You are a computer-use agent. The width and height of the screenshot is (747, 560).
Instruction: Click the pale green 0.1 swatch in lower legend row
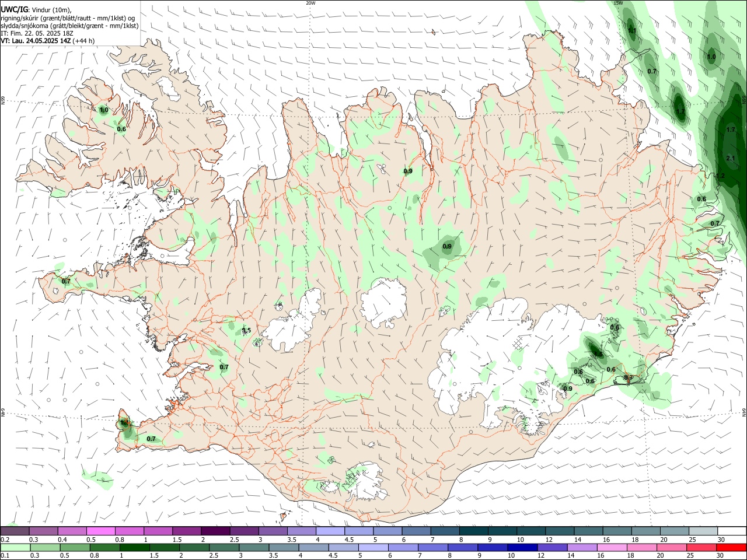tap(15, 548)
